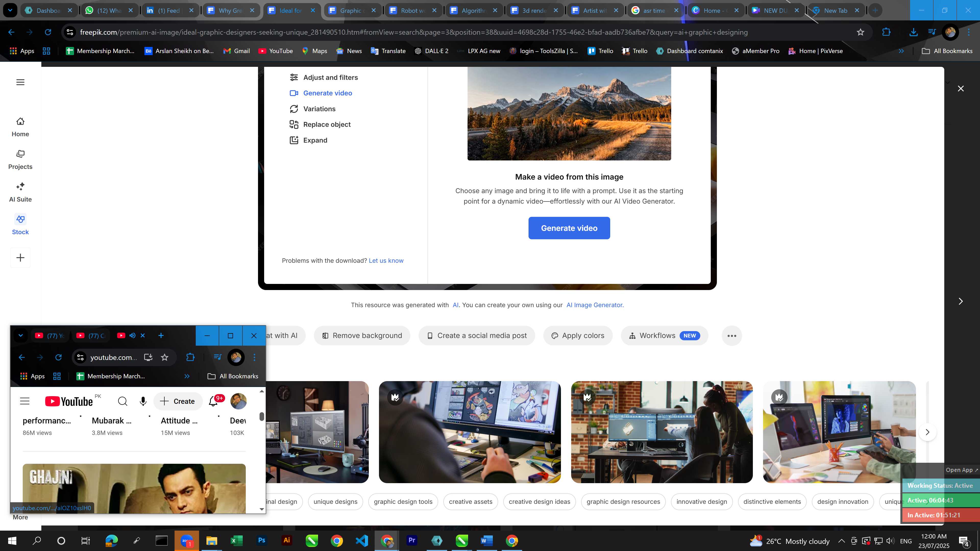The image size is (980, 551).
Task: Open Workflows NEW button
Action: (664, 336)
